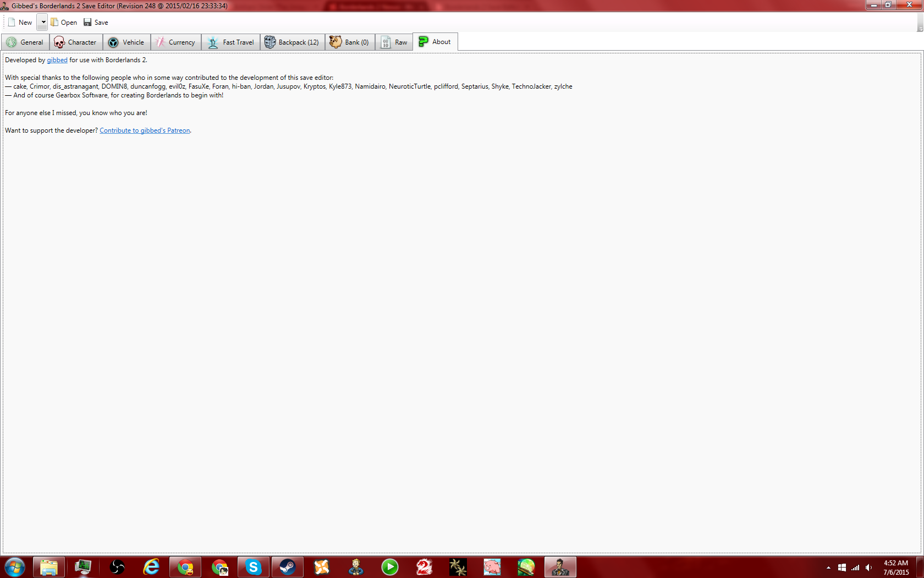Go to the Currency tab
Screen dimensions: 924x578
pyautogui.click(x=175, y=42)
